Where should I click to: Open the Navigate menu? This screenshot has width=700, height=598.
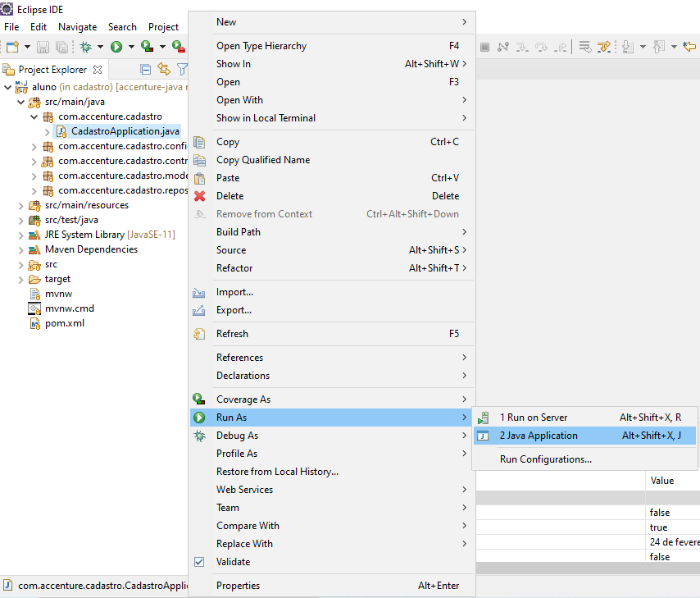78,27
